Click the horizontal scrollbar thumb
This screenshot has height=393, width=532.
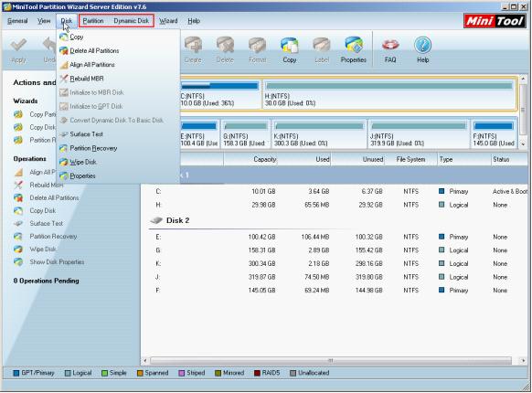(x=331, y=360)
